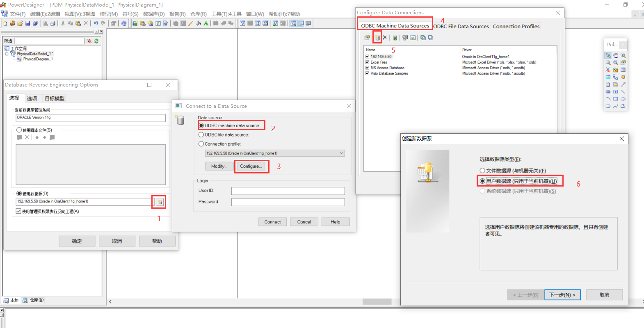
Task: Collapse the PhysicalDataModel_1 tree node
Action: tap(7, 54)
